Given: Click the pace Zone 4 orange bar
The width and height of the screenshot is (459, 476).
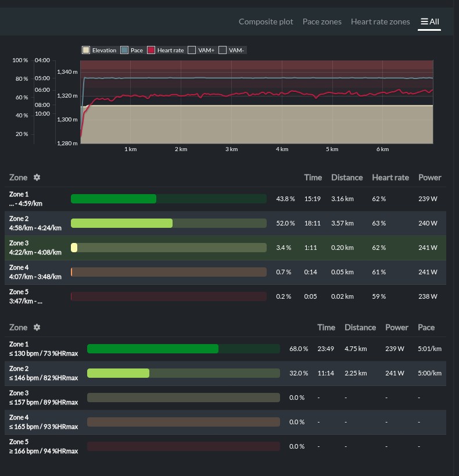Looking at the screenshot, I should 168,272.
